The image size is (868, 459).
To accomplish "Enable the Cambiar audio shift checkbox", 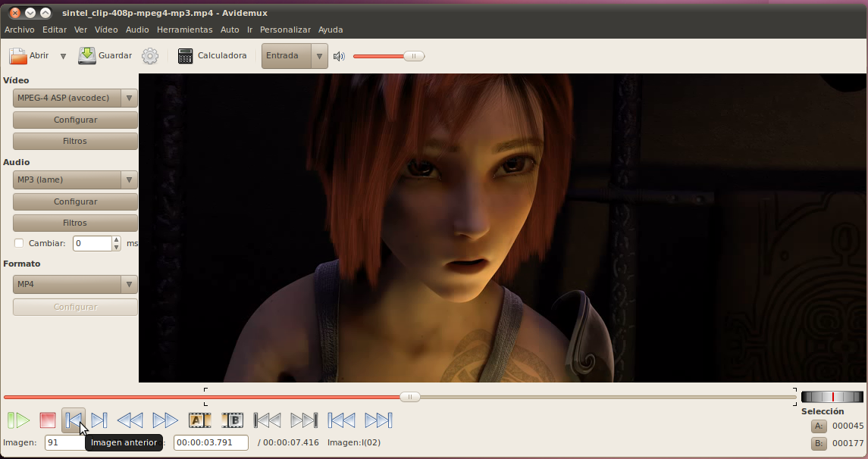I will pos(19,243).
